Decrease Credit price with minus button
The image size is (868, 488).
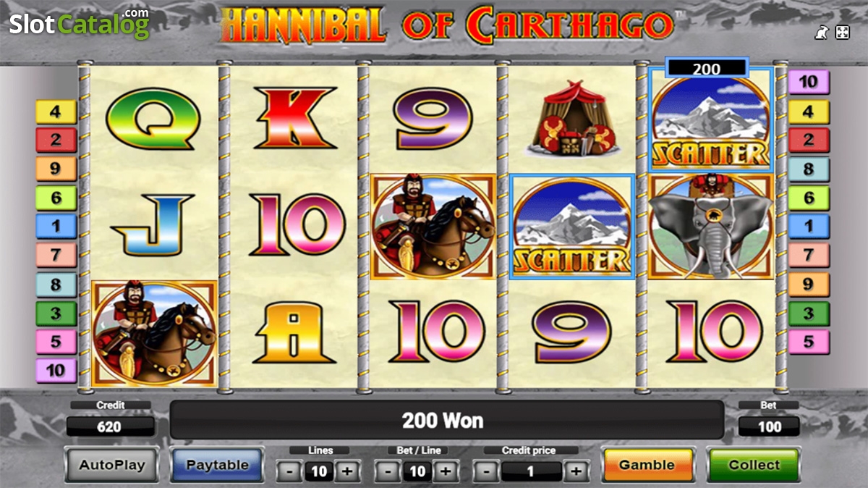(x=486, y=472)
